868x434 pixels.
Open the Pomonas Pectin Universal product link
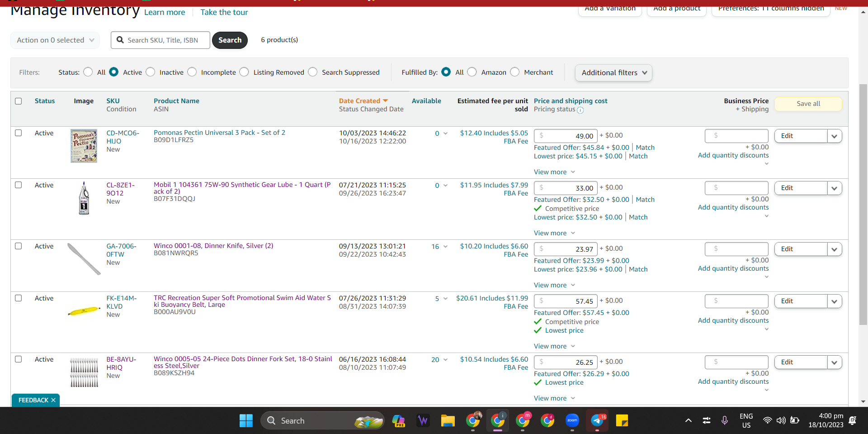click(219, 133)
